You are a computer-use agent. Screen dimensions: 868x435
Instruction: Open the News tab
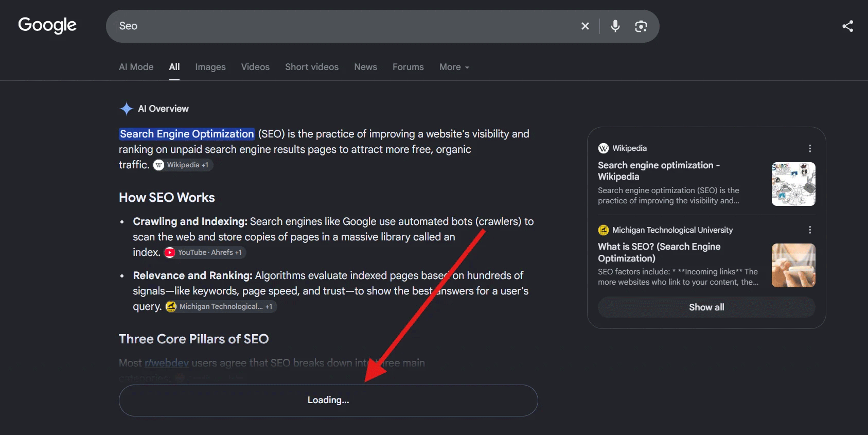pyautogui.click(x=365, y=67)
